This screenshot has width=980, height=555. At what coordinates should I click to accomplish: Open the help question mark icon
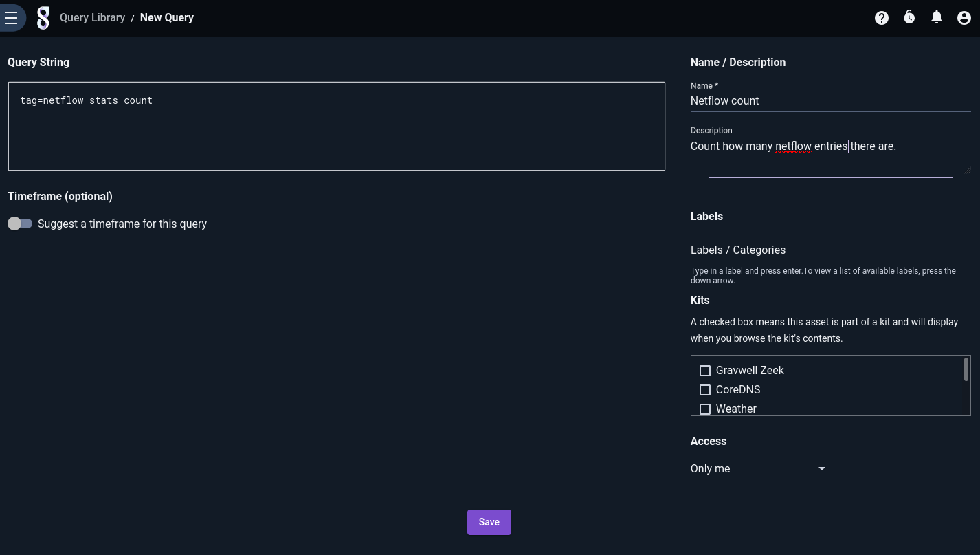(x=882, y=18)
